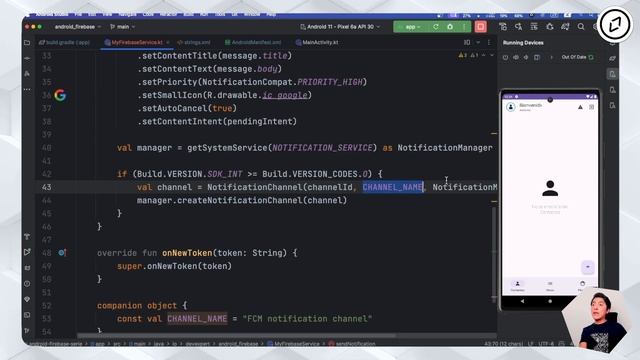The height and width of the screenshot is (360, 640).
Task: Click the override gutter marker on line 48
Action: point(62,253)
